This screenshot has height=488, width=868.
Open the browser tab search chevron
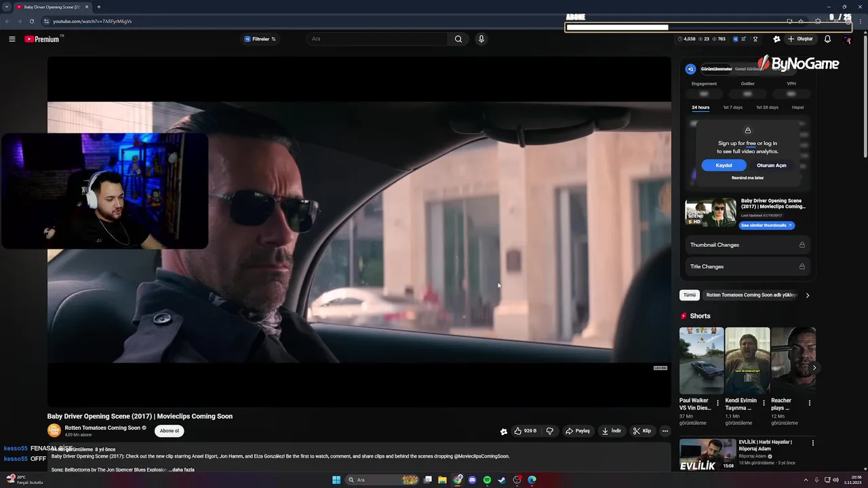pyautogui.click(x=7, y=7)
